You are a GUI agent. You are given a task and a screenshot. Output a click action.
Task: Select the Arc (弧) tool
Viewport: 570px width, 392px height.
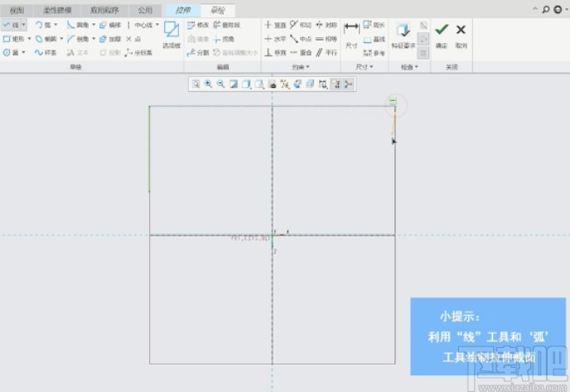tap(43, 25)
